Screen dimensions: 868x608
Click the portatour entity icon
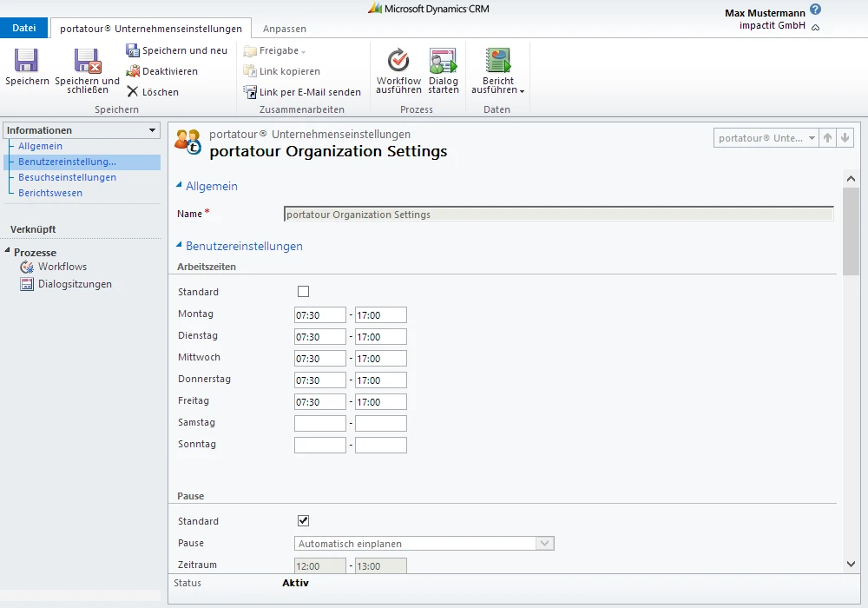187,142
